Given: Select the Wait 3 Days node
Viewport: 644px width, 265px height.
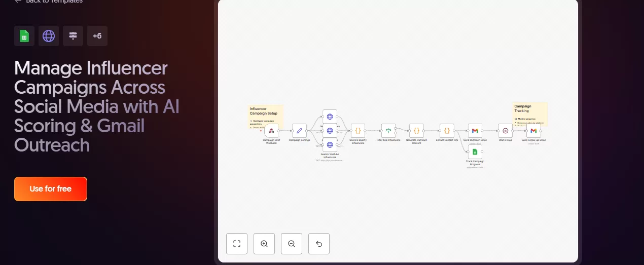Looking at the screenshot, I should (505, 131).
